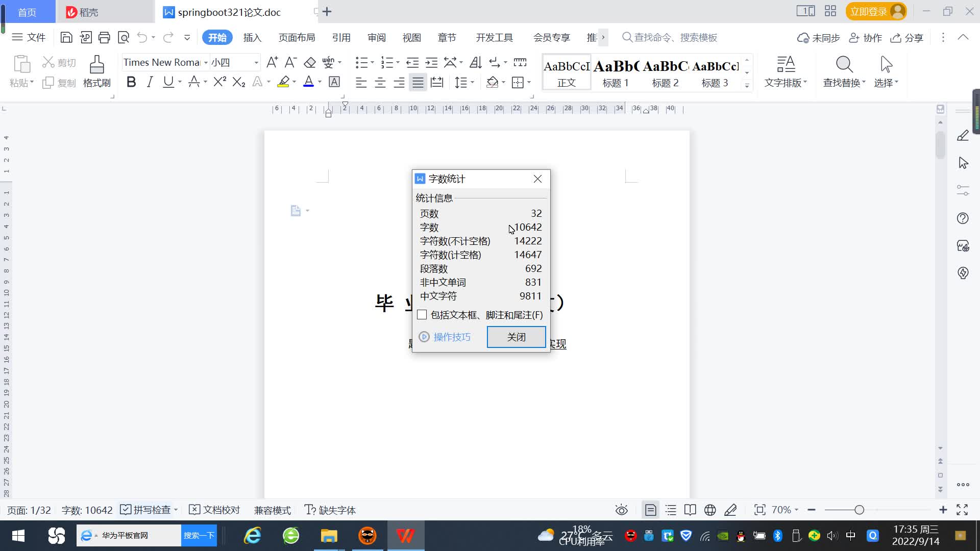The height and width of the screenshot is (551, 980).
Task: Undo the last action
Action: pos(142,37)
